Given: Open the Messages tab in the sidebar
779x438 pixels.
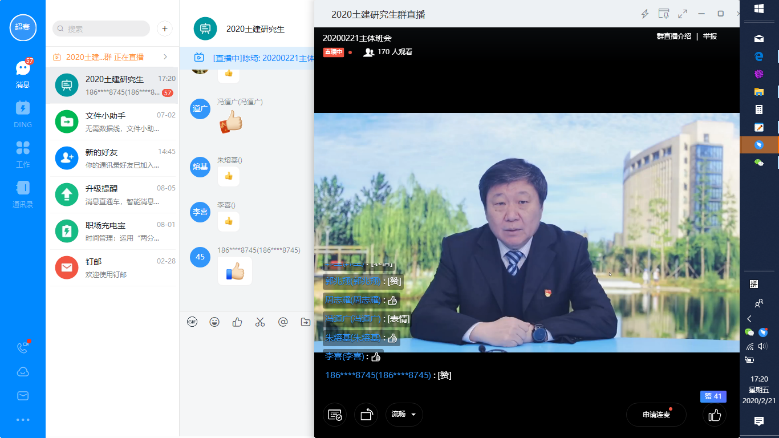Looking at the screenshot, I should pyautogui.click(x=23, y=73).
